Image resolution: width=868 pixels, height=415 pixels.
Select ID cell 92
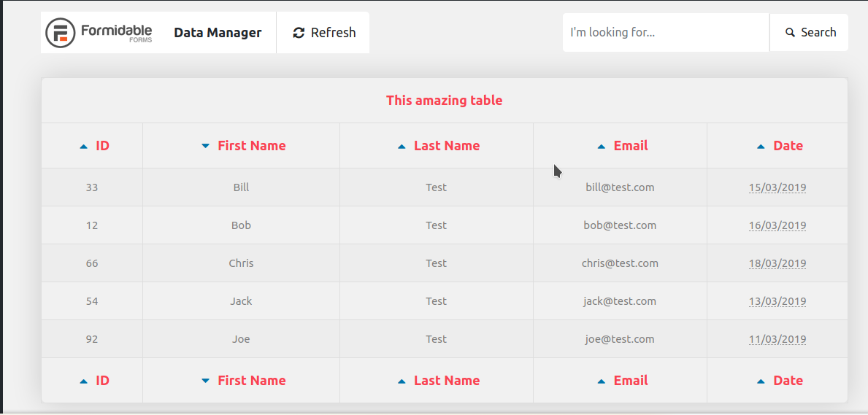coord(92,338)
